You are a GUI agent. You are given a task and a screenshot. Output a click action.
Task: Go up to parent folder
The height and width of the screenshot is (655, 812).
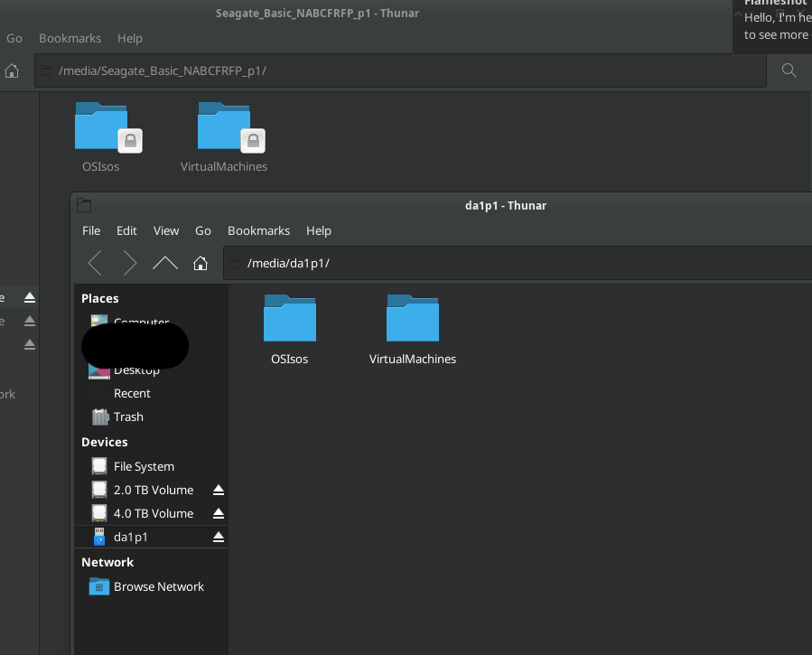pos(165,263)
